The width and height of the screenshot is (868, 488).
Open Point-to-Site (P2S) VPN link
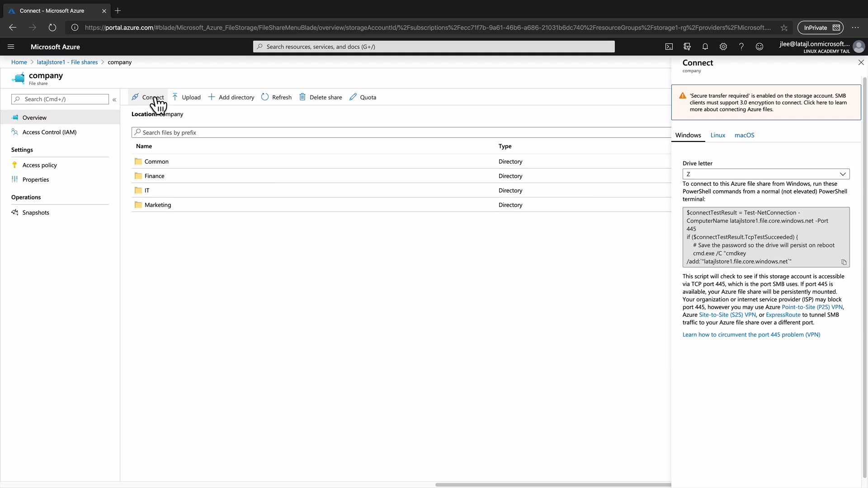pos(812,307)
